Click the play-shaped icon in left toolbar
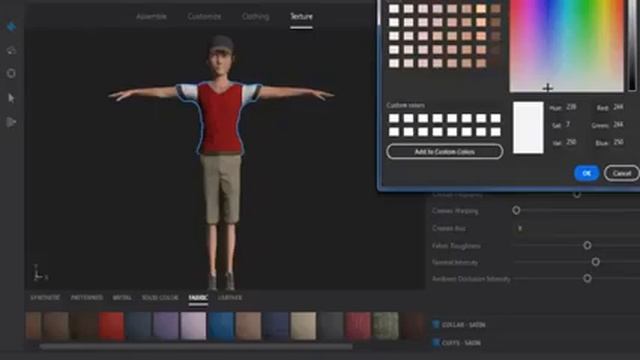 pos(11,122)
